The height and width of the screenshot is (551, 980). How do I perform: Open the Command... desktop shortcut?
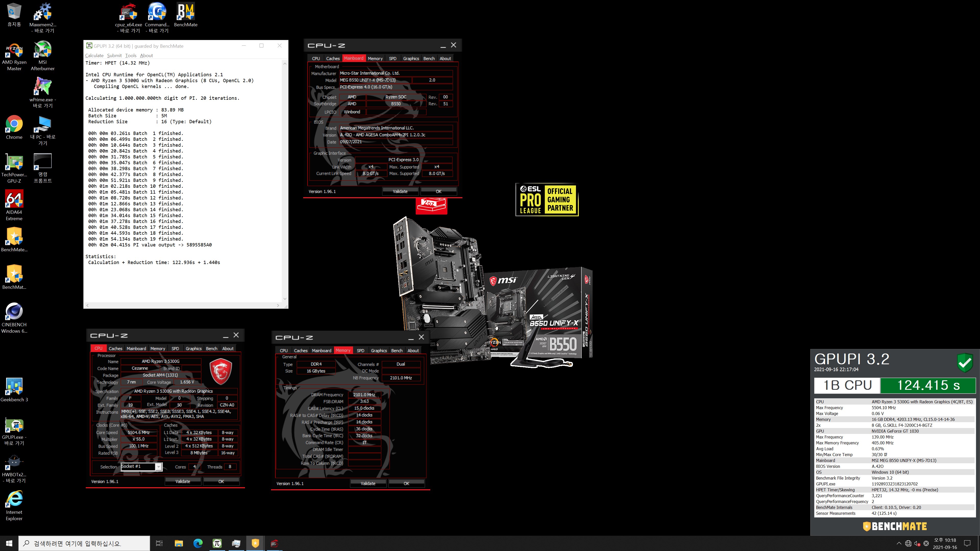(x=157, y=18)
